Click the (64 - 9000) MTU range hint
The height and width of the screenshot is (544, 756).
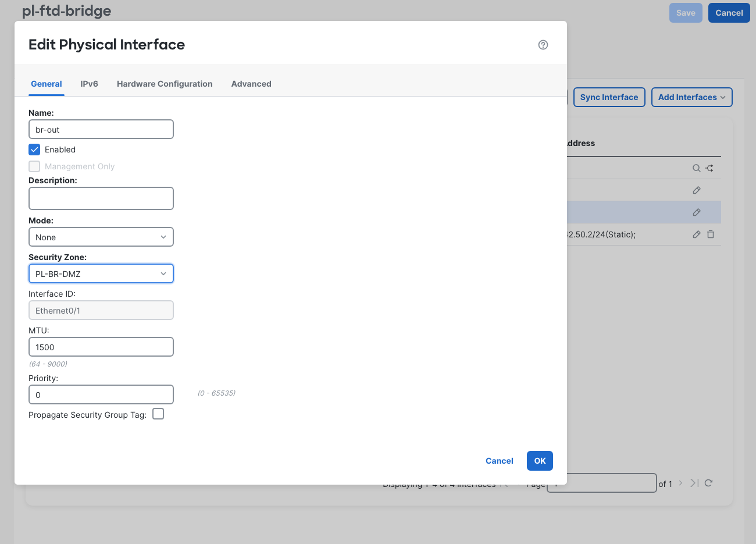click(x=48, y=364)
